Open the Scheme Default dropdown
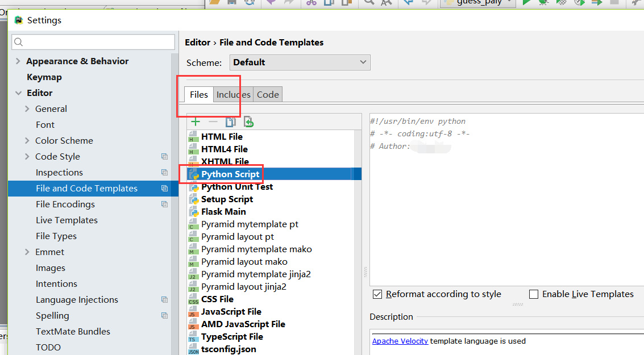 pyautogui.click(x=300, y=62)
